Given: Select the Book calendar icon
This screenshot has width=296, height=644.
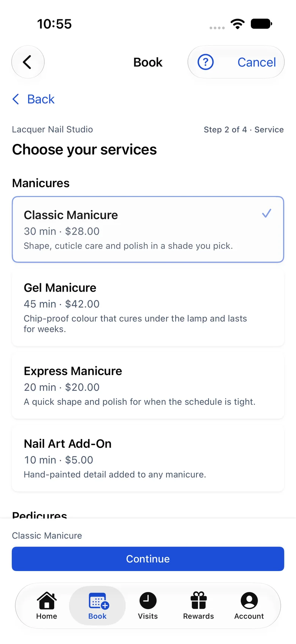Looking at the screenshot, I should (x=99, y=601).
